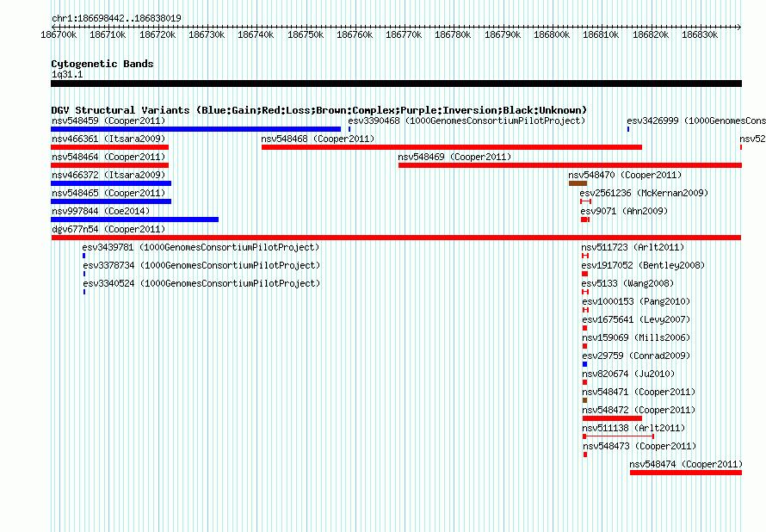Click the nsv548469 red loss bar
The height and width of the screenshot is (532, 766).
click(570, 165)
